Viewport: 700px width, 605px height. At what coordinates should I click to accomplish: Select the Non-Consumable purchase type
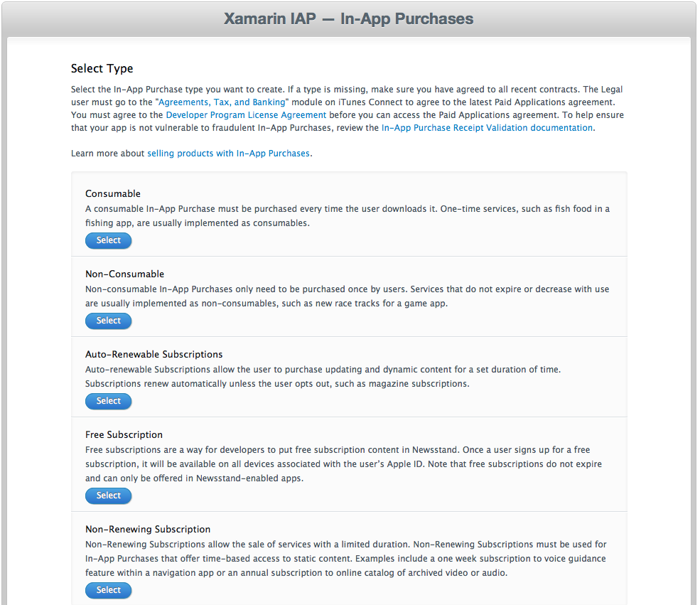click(109, 321)
